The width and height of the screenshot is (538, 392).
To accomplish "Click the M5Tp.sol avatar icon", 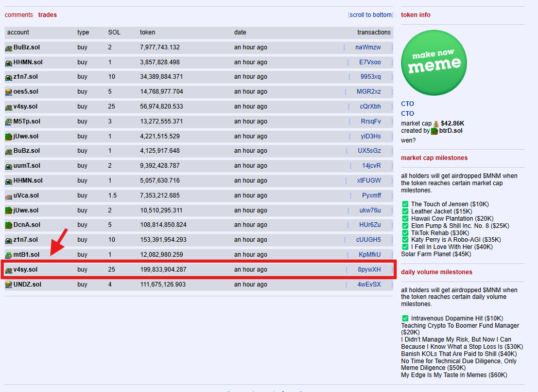I will click(9, 122).
